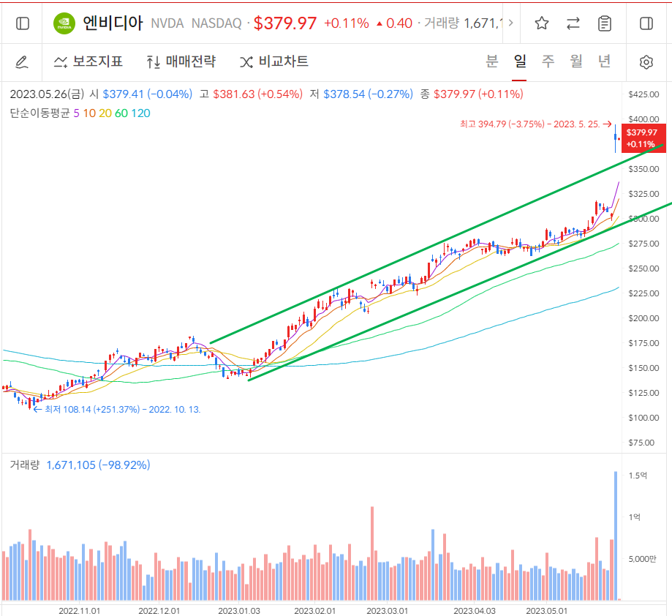Click the 20-period moving average label
The height and width of the screenshot is (616, 672).
click(x=105, y=113)
